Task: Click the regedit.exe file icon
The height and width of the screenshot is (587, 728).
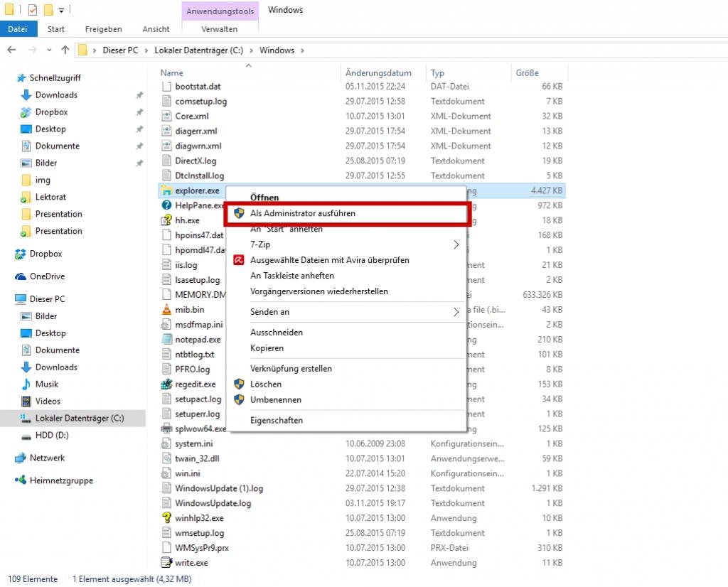Action: tap(166, 384)
